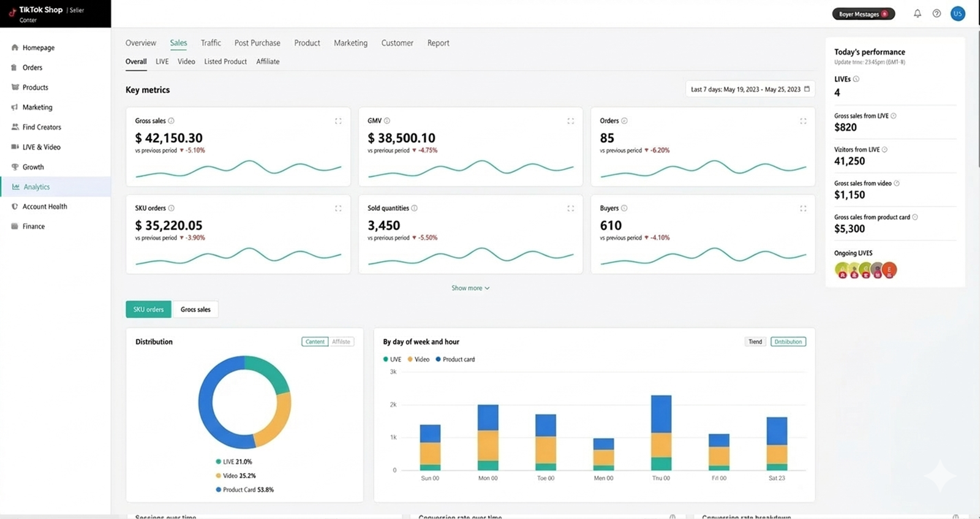980x519 pixels.
Task: Click the info icon beside GMV
Action: click(387, 121)
